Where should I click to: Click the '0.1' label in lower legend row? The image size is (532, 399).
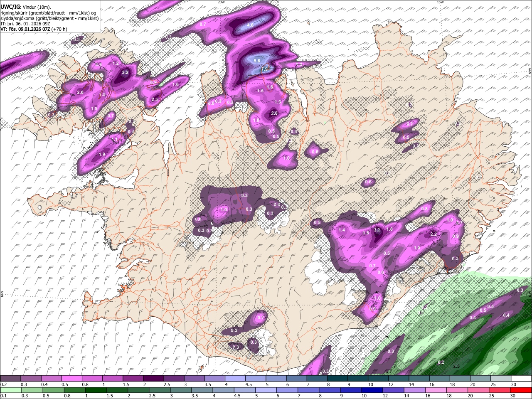3,396
